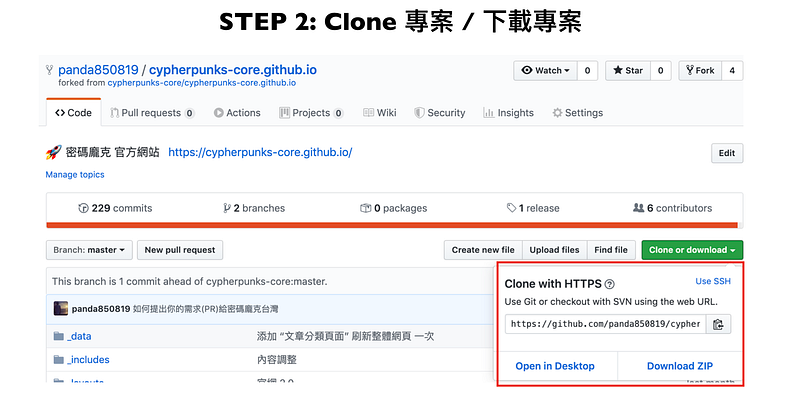The image size is (800, 393).
Task: View the 6 contributors link
Action: (672, 208)
